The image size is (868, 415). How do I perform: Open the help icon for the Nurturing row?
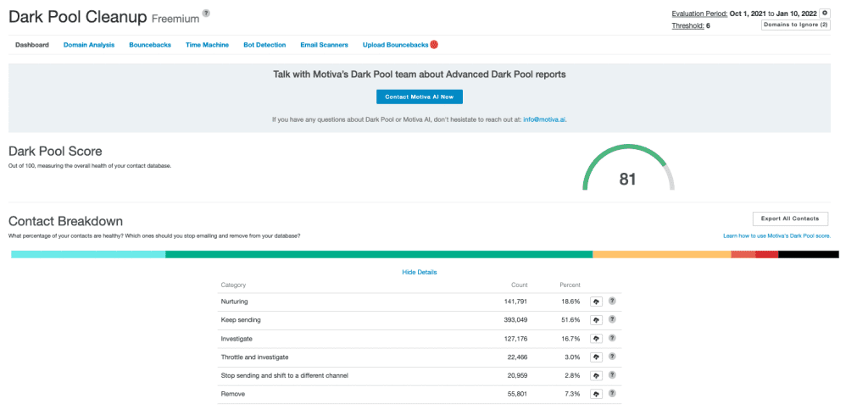pos(612,302)
